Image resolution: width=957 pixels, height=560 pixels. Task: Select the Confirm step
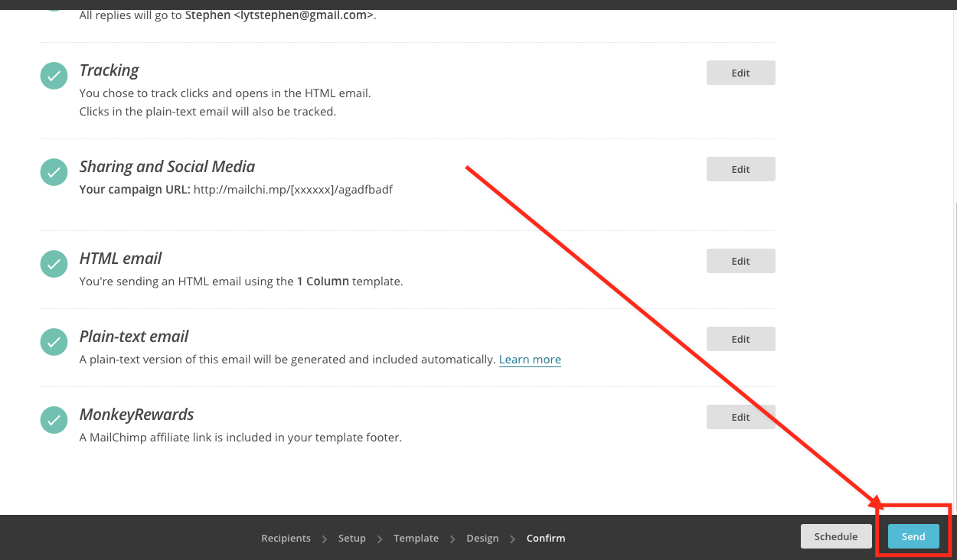(546, 538)
